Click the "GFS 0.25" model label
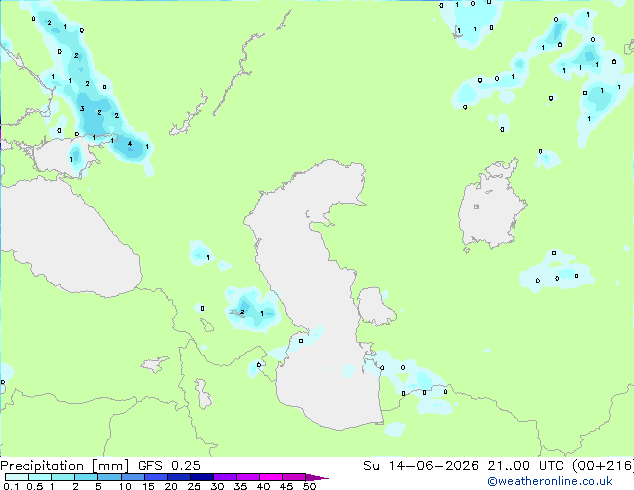The image size is (634, 490). tap(169, 466)
